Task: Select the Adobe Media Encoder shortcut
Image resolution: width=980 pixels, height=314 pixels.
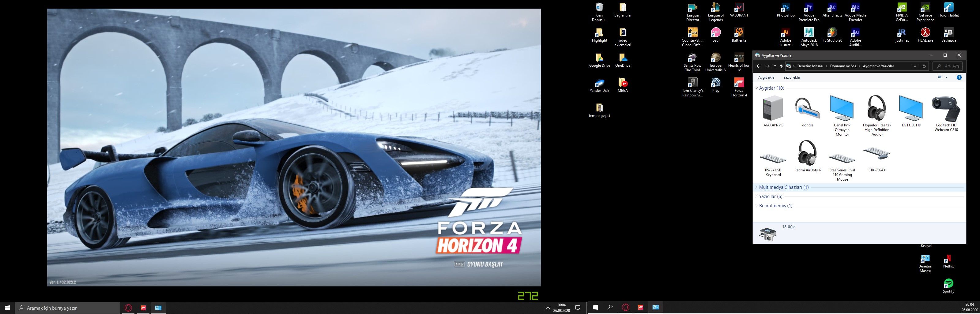Action: [x=855, y=13]
